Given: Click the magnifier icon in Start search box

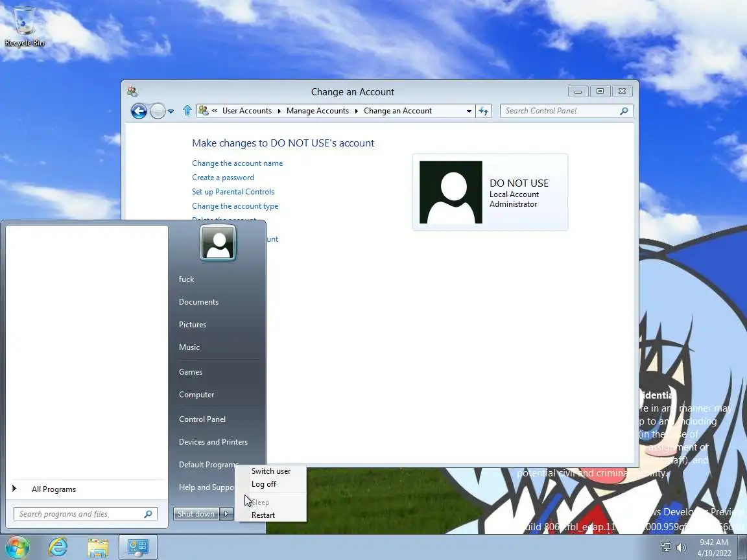Looking at the screenshot, I should (148, 514).
